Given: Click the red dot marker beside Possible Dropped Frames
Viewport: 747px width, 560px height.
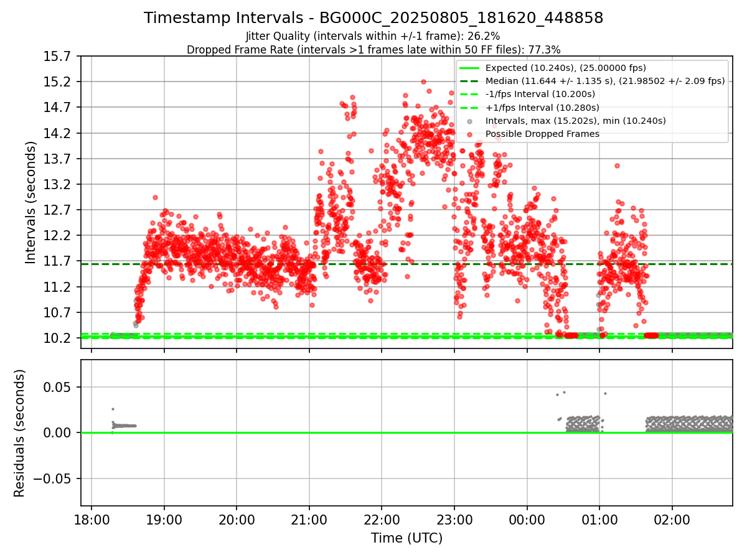Looking at the screenshot, I should 469,134.
